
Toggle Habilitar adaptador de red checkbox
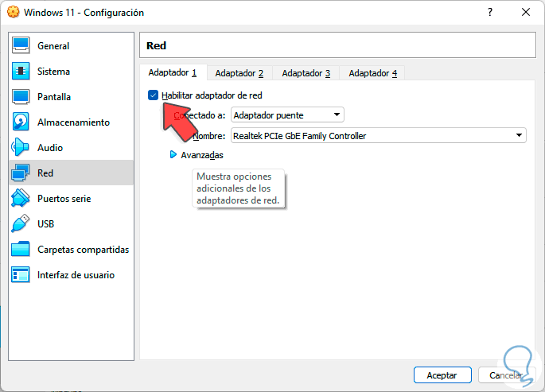click(153, 95)
